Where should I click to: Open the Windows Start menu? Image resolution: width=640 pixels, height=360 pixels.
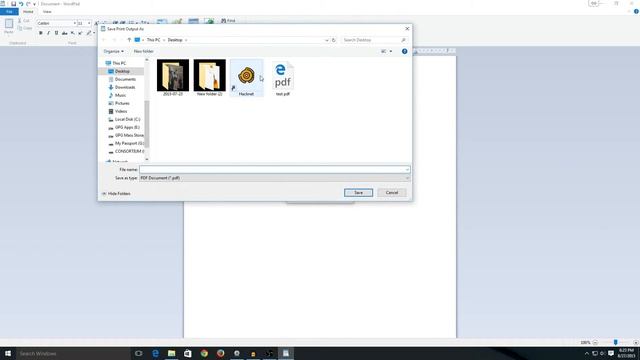point(8,353)
